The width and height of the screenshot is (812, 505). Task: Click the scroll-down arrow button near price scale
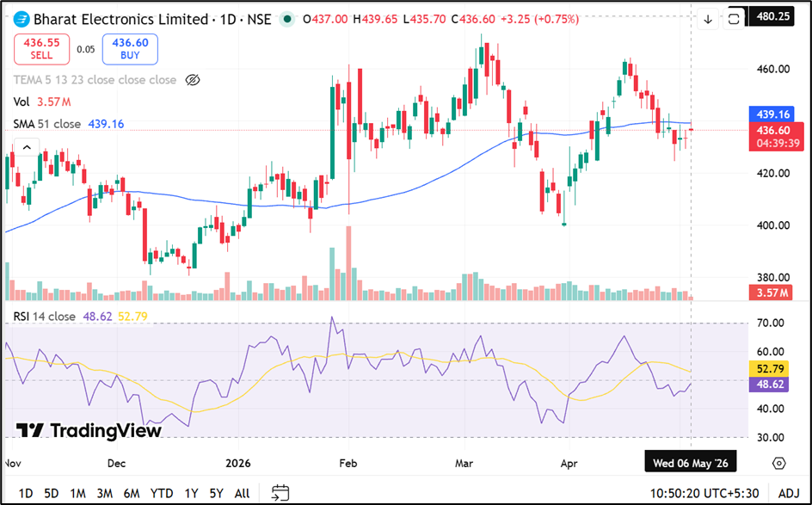click(x=708, y=19)
